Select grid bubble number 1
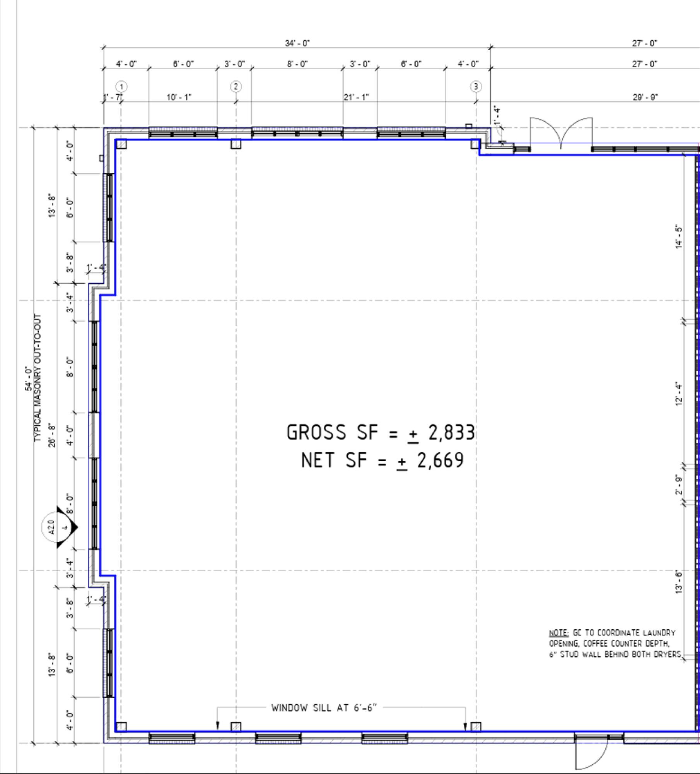Screen dimensions: 700x774 tap(121, 87)
